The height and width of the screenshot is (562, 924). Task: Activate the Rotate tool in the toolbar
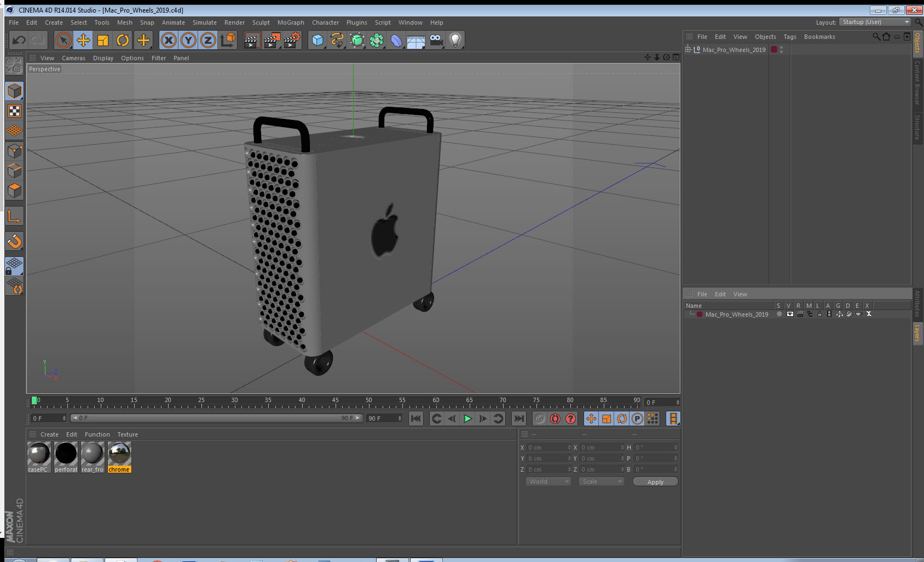(123, 40)
